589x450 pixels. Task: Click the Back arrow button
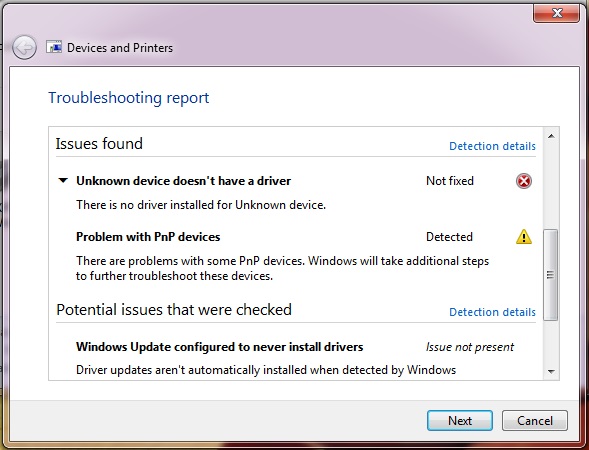pos(24,48)
